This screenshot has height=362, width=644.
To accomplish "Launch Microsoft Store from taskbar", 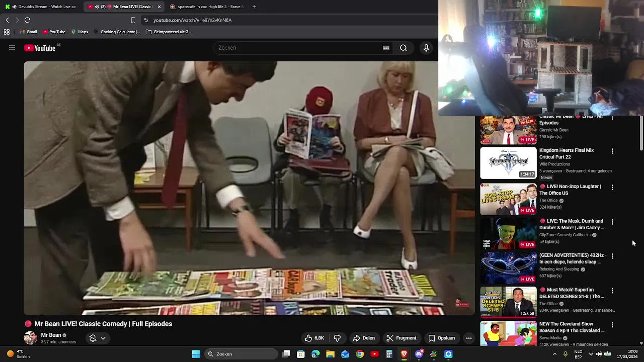I will click(301, 354).
